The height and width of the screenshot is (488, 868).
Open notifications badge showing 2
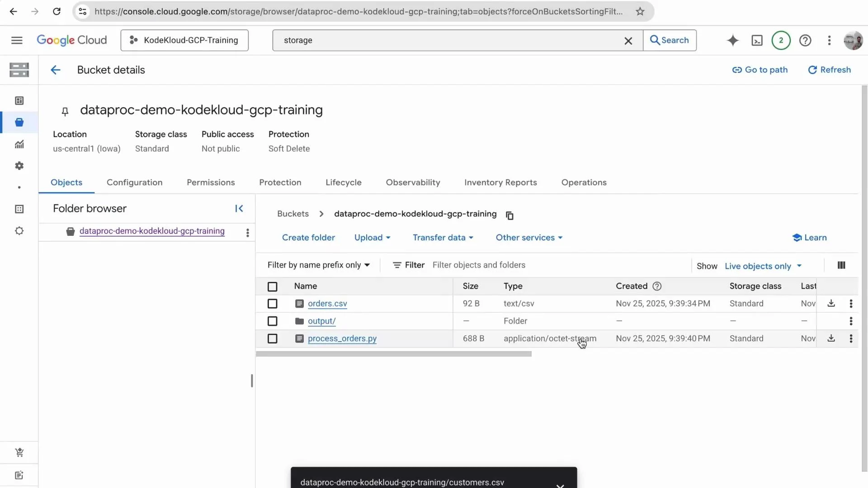click(781, 40)
